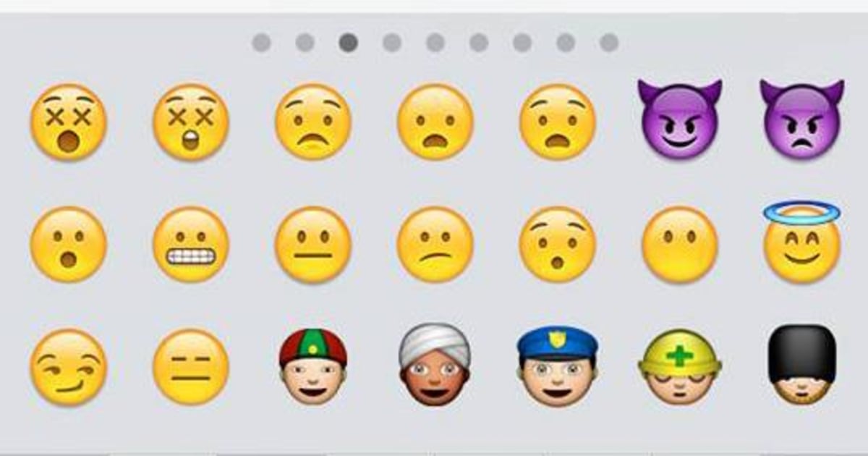Select dizzy face with open brown mouth
Viewport: 868px width, 456px height.
(69, 122)
